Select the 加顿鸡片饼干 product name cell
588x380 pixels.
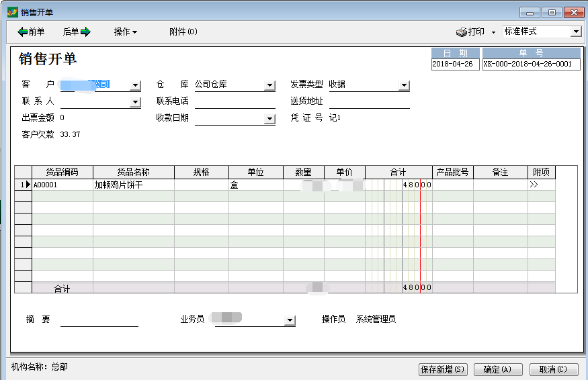pos(133,185)
